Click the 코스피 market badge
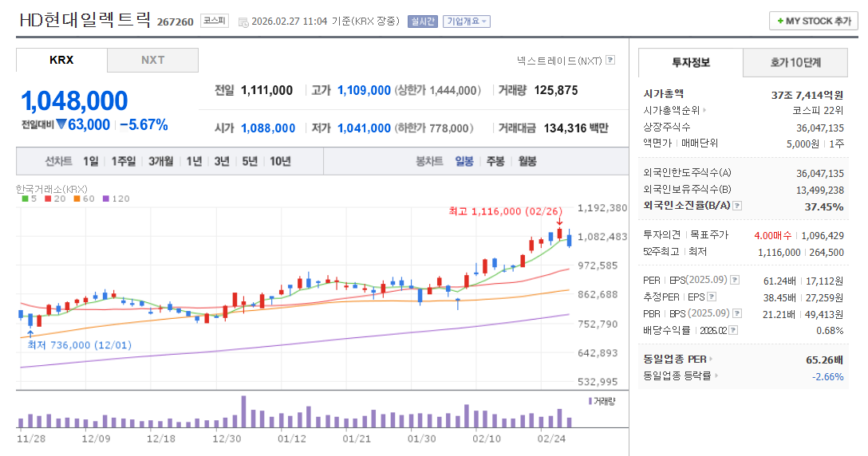This screenshot has width=868, height=456. coord(215,21)
